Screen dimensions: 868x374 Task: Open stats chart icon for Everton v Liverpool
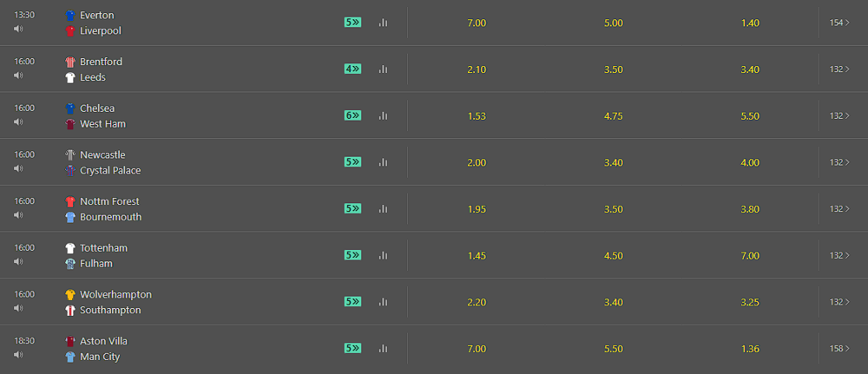coord(383,23)
